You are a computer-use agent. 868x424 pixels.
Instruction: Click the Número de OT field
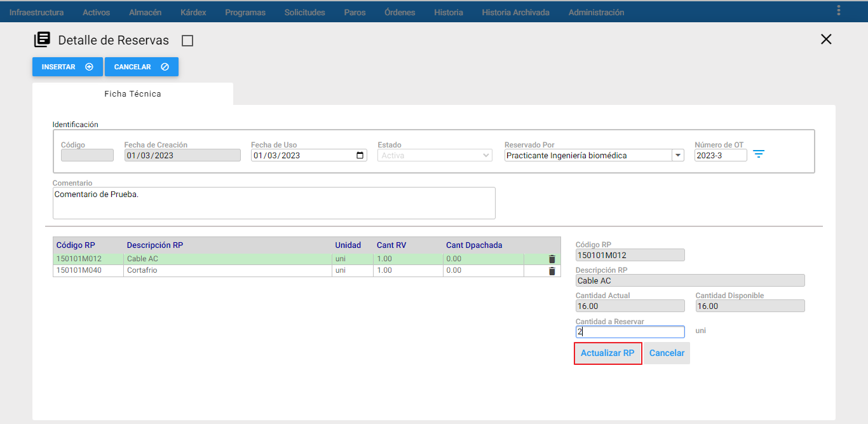[721, 155]
